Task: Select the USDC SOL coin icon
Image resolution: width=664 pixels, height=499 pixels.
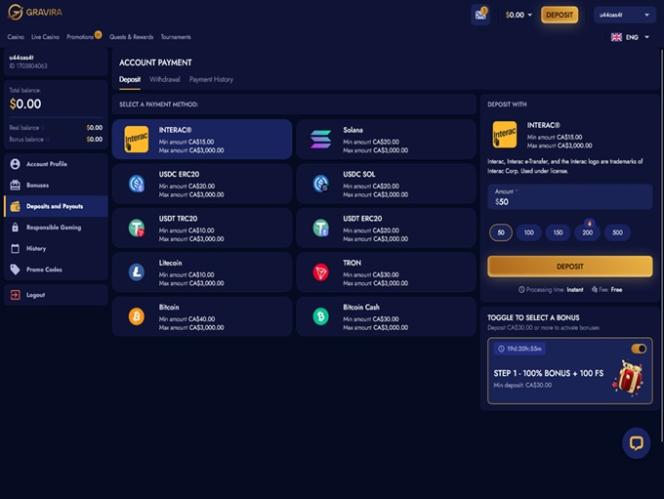Action: (x=321, y=183)
